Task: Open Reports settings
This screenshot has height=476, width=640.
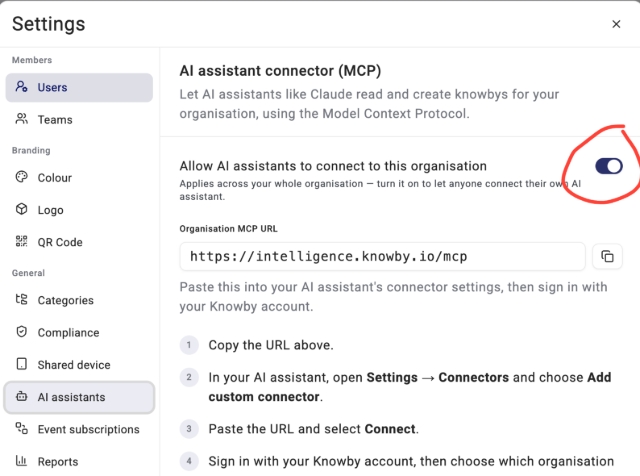Action: click(79, 461)
